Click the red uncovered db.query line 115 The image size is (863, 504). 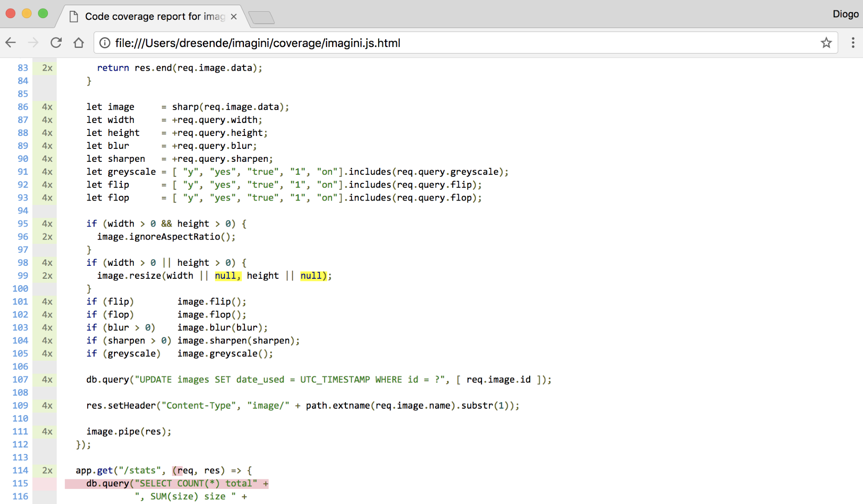[x=166, y=483]
